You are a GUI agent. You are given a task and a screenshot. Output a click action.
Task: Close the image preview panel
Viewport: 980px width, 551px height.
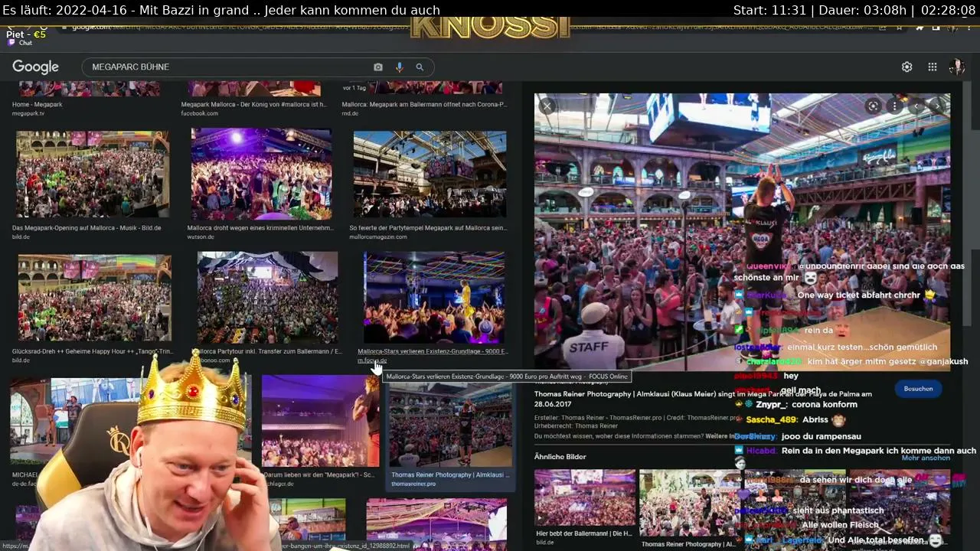pos(547,106)
